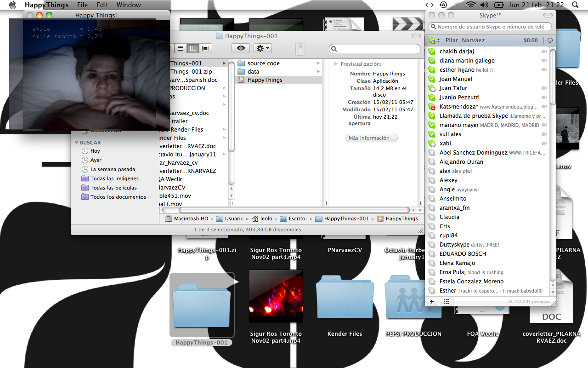Switch Finder to list view

tap(181, 48)
